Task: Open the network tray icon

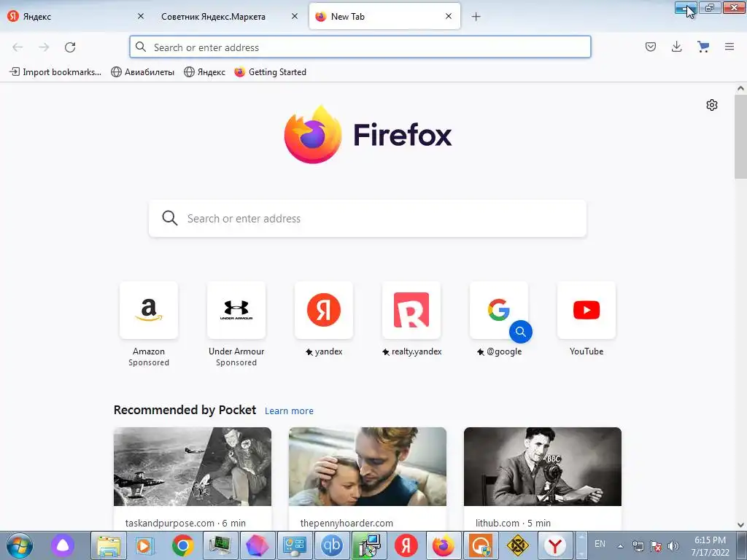Action: coord(638,546)
